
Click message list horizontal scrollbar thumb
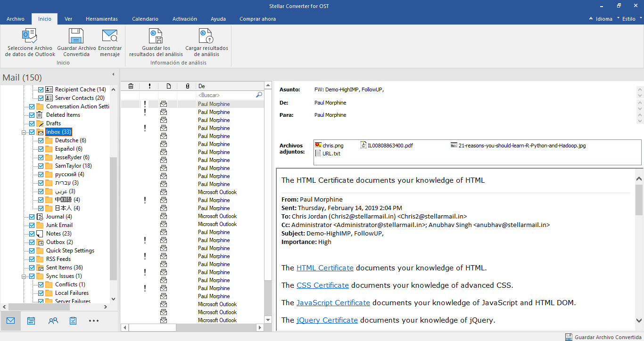(152, 327)
